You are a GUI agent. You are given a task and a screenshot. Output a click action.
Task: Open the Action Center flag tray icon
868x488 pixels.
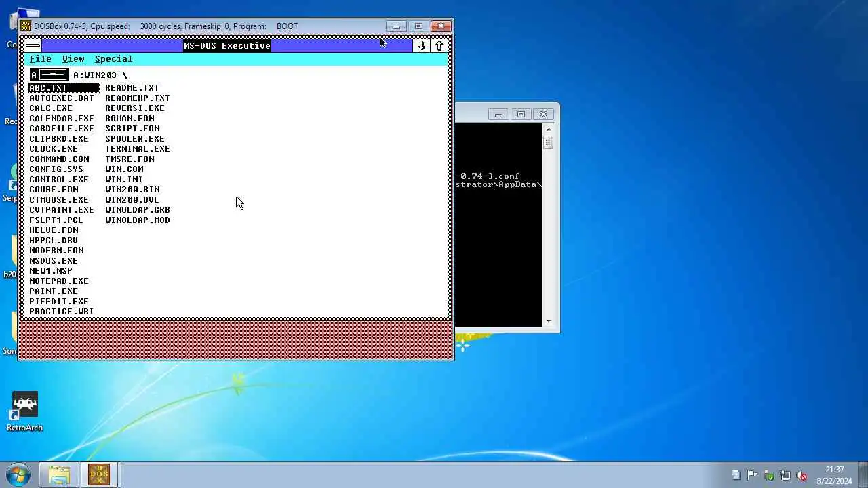752,475
